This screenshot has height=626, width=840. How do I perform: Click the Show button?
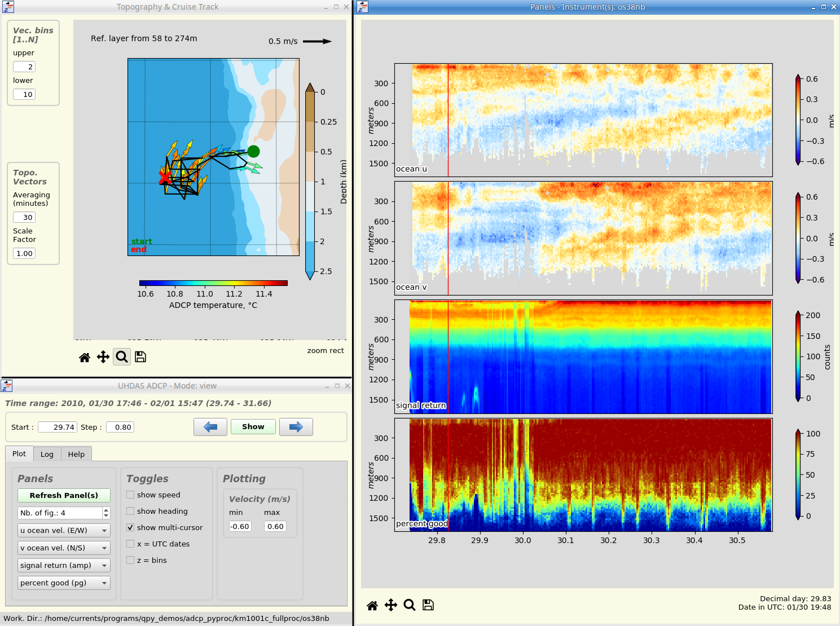click(253, 427)
